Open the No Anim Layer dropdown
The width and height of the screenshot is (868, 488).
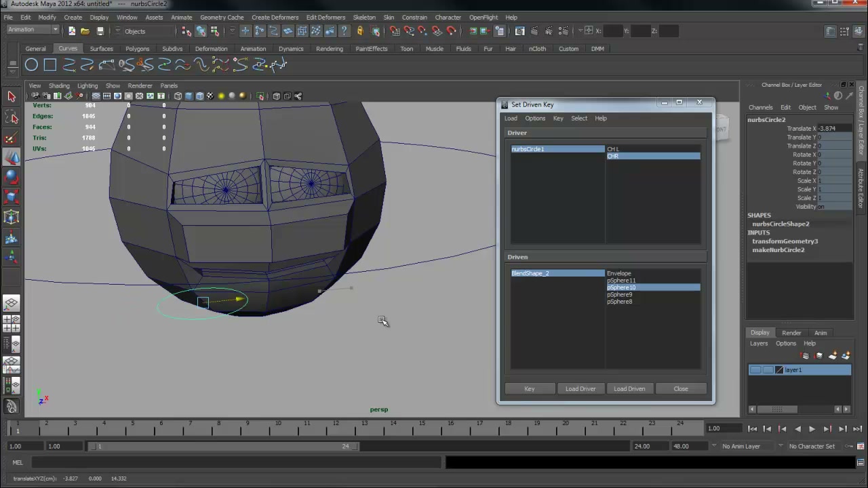745,446
